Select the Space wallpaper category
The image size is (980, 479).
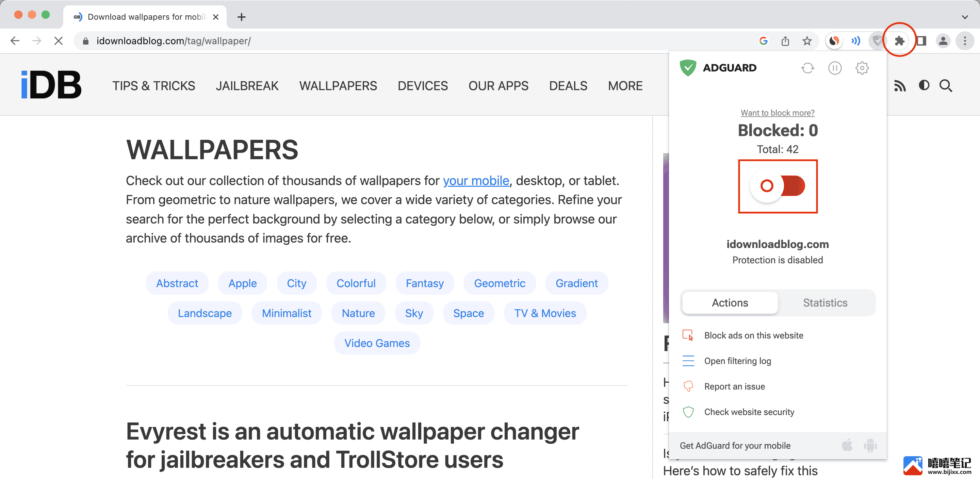pyautogui.click(x=468, y=313)
